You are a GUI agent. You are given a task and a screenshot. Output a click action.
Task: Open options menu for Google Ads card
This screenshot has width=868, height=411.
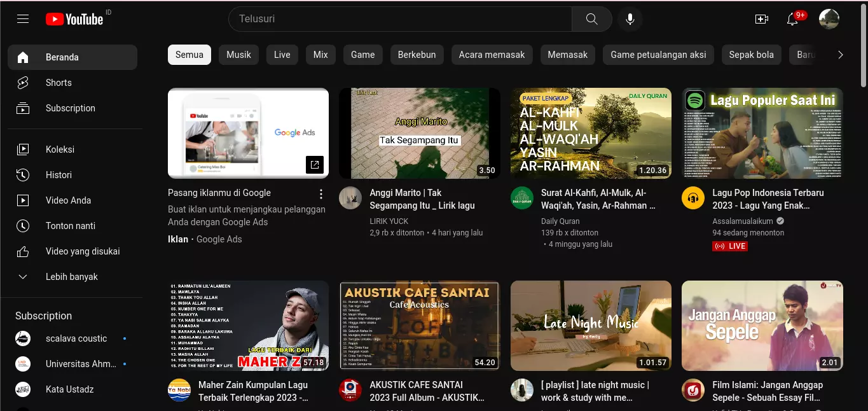(x=321, y=194)
